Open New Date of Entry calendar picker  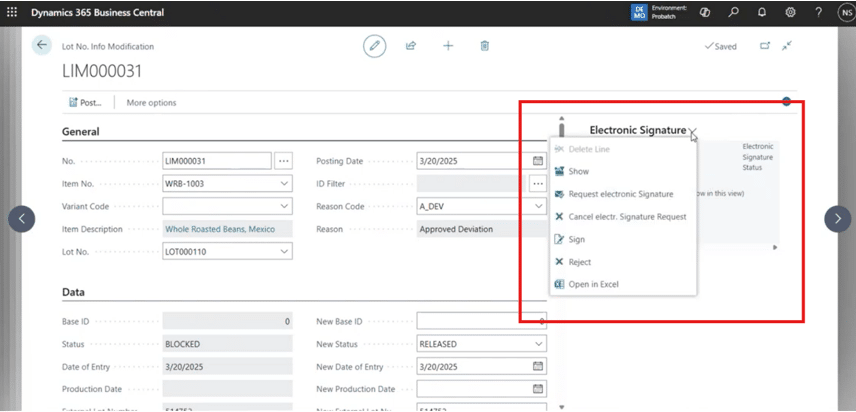click(x=538, y=366)
